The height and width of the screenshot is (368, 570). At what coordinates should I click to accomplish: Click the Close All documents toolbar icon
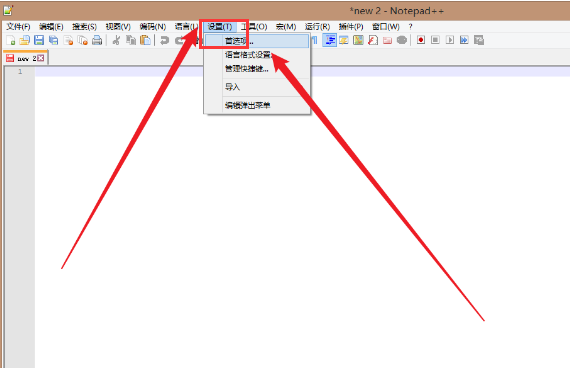(83, 40)
